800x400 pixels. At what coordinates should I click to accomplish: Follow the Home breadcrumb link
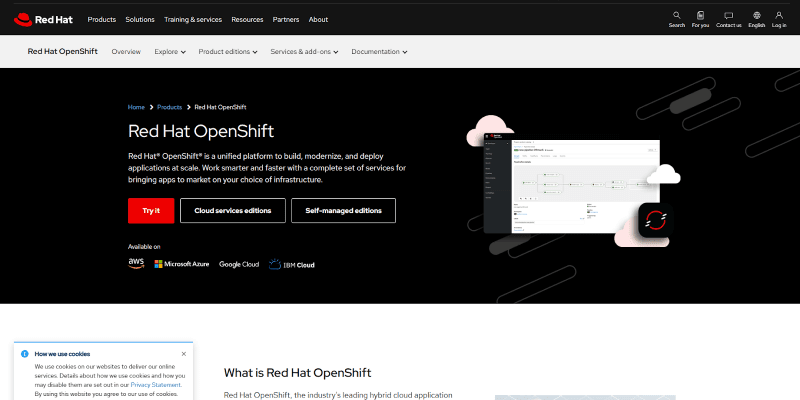point(136,107)
